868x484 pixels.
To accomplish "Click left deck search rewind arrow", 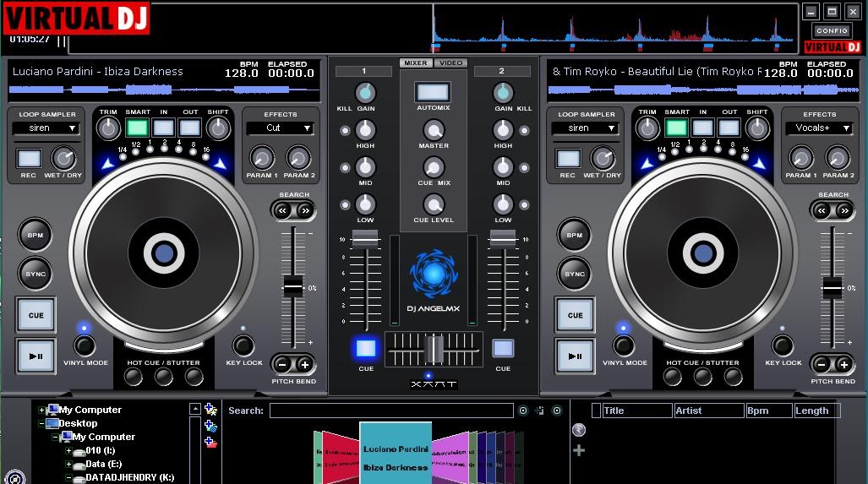I will [x=283, y=211].
